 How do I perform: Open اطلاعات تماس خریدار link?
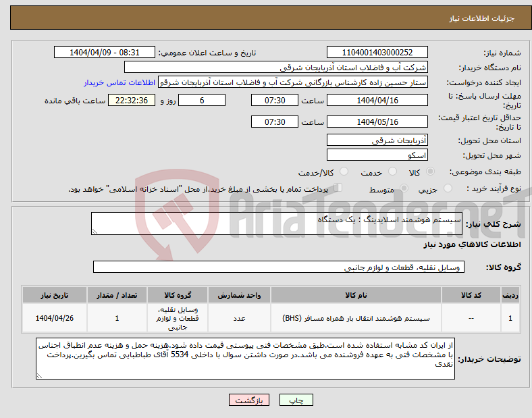119,82
